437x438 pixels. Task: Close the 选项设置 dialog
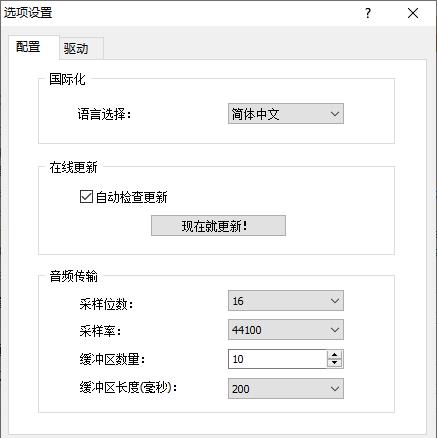413,13
